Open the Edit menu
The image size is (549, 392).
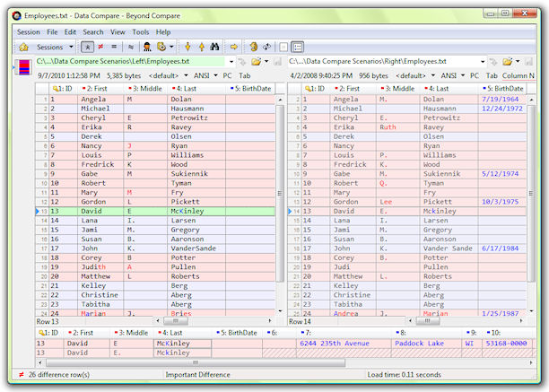(x=70, y=32)
